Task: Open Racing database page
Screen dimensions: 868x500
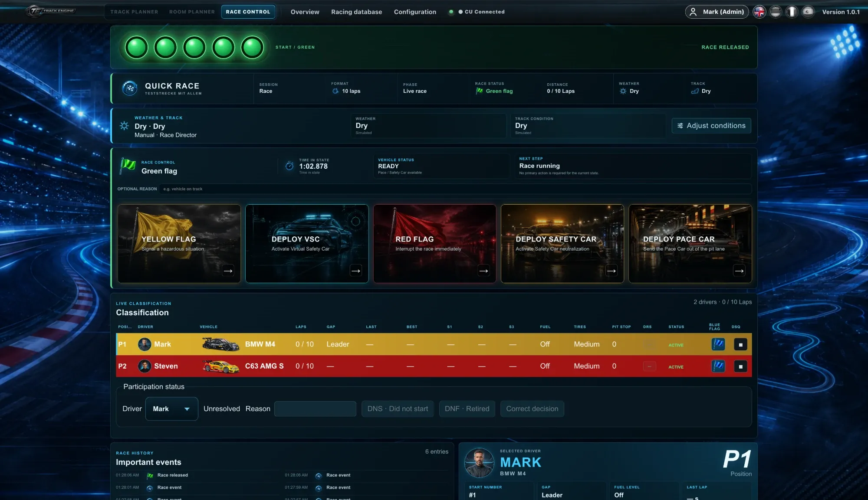Action: tap(356, 12)
